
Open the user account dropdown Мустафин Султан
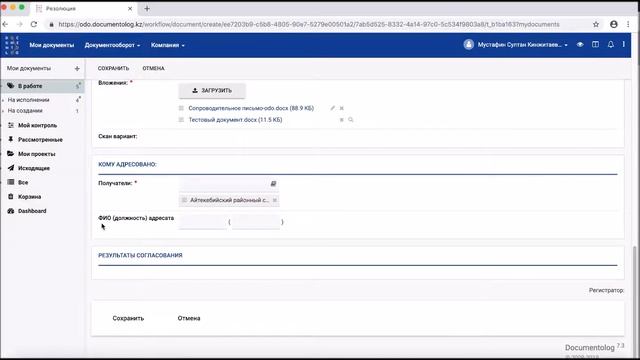[x=522, y=45]
